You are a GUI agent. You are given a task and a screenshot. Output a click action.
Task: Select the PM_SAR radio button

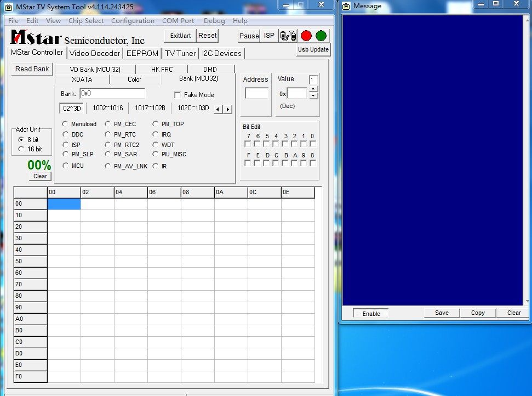tap(108, 155)
